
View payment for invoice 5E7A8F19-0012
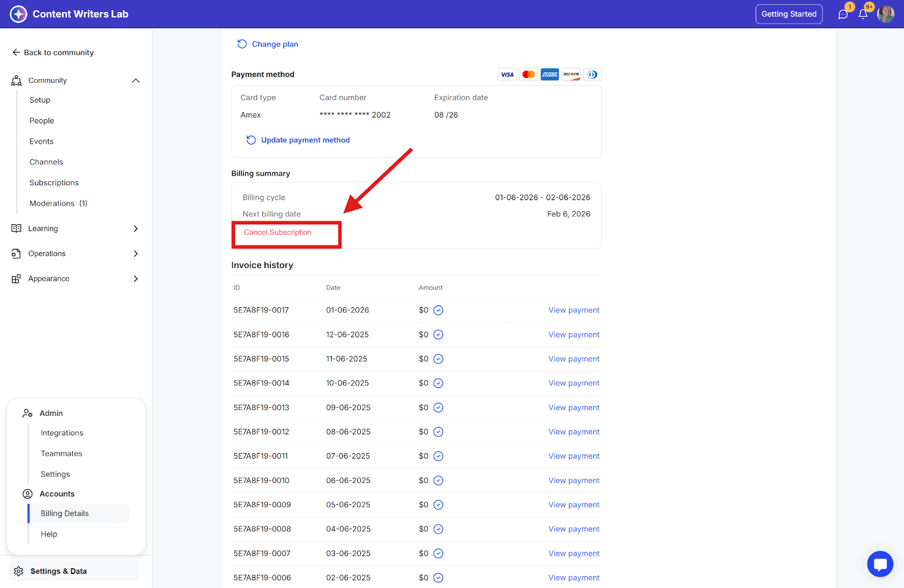(573, 432)
